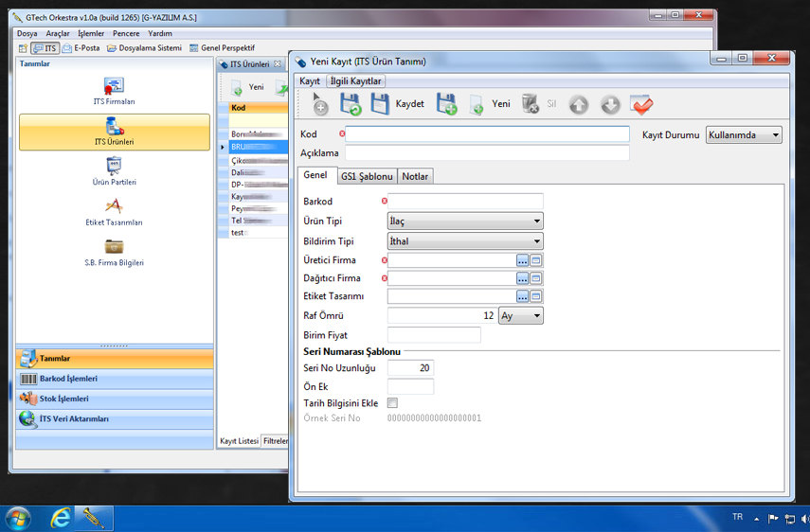
Task: Browse Üretici Firma with ellipsis button
Action: (523, 260)
